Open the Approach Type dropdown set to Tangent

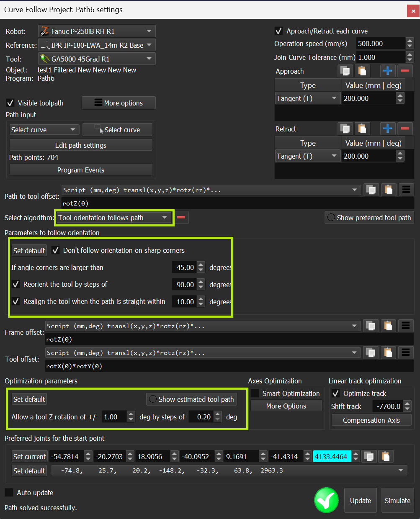[307, 98]
